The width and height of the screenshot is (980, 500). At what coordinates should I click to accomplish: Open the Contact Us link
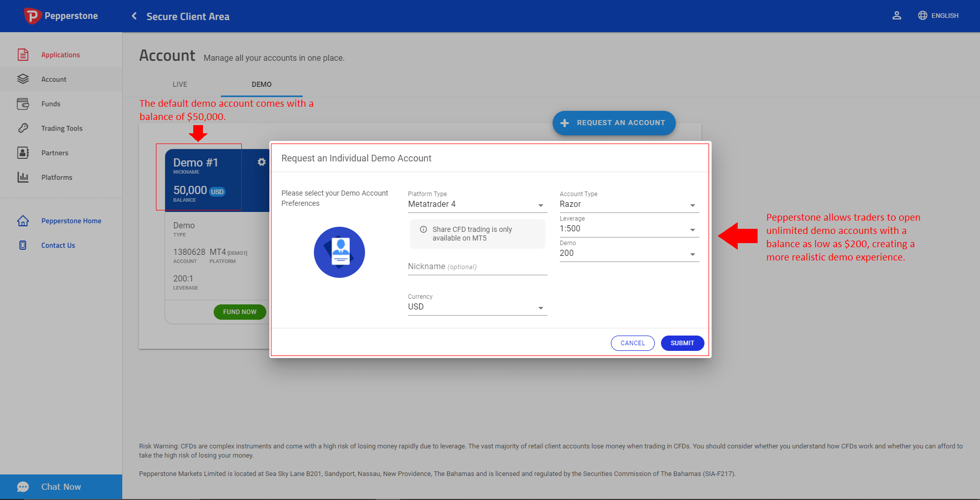[x=58, y=245]
